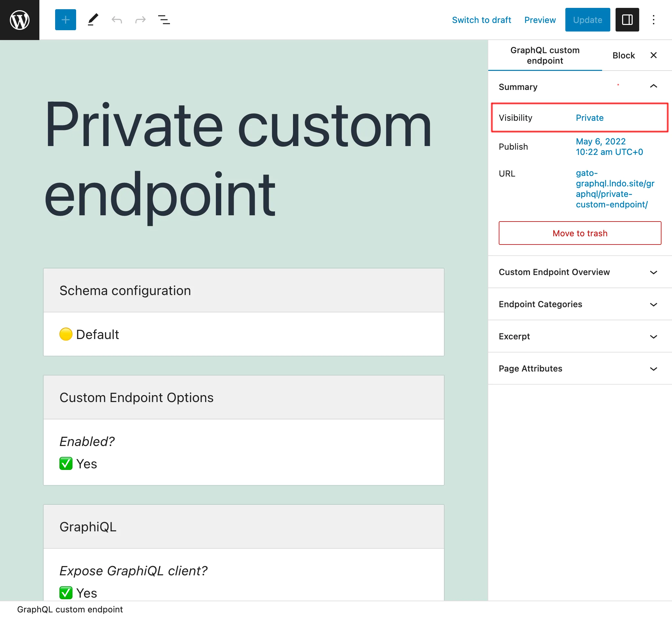The image size is (672, 617).
Task: Select the GraphiQL block header
Action: (x=243, y=526)
